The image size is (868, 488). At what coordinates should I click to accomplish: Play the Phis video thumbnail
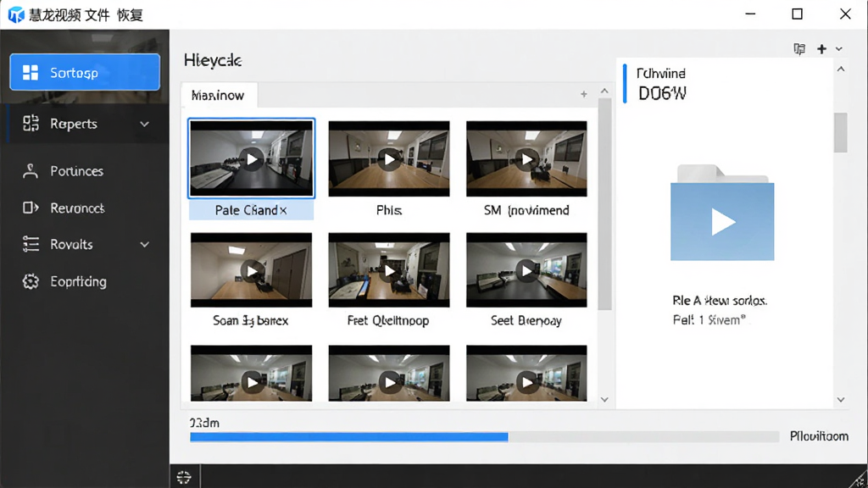click(x=389, y=158)
